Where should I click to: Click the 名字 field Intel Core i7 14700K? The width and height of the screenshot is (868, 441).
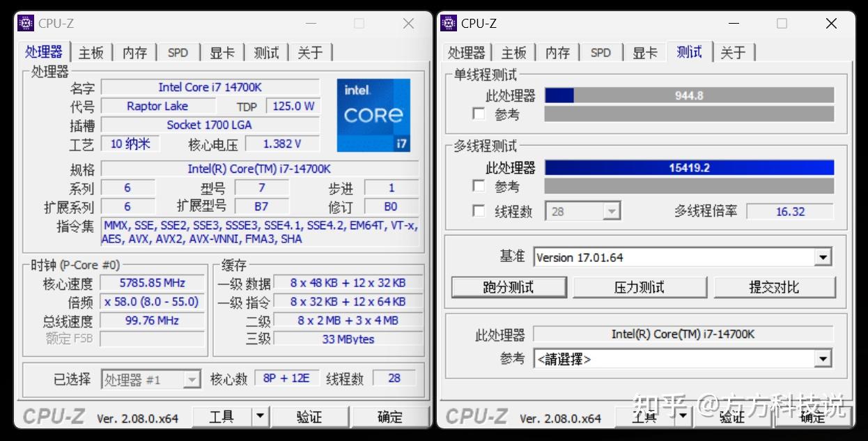210,87
